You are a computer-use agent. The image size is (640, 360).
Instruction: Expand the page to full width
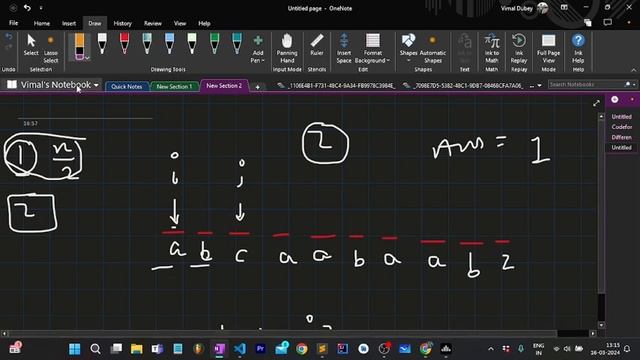(596, 103)
